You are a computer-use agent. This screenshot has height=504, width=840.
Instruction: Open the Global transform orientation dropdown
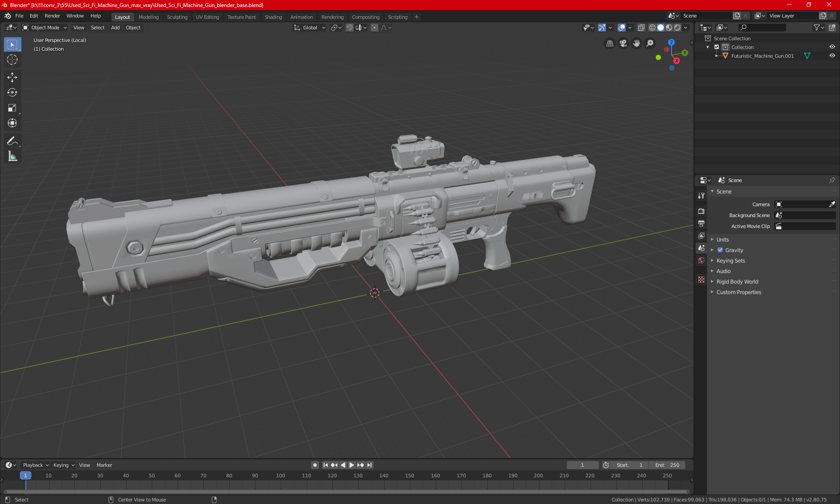click(310, 28)
